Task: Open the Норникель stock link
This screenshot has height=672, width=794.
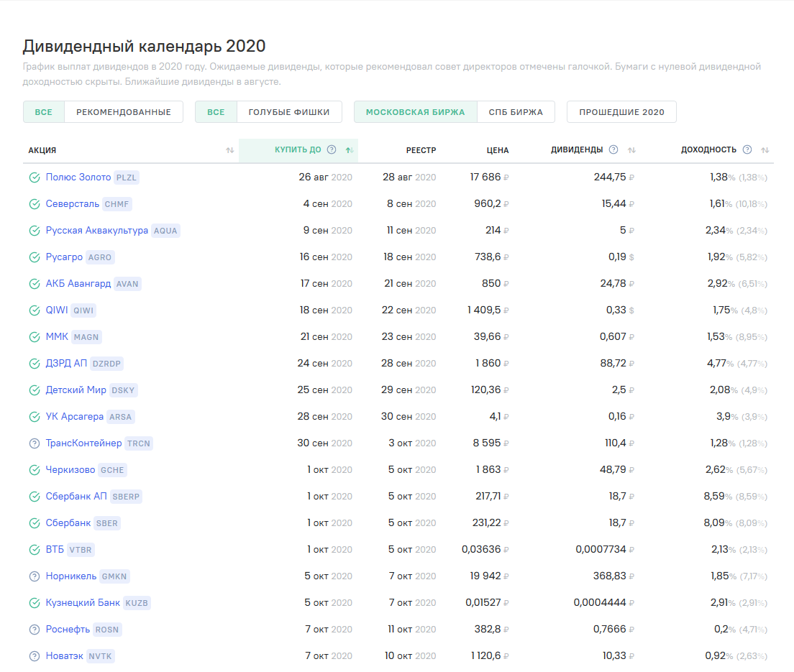Action: click(x=71, y=576)
